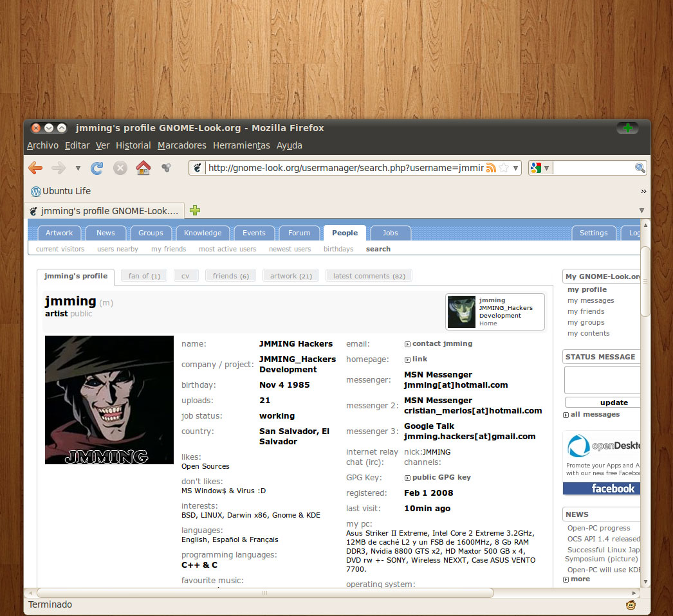The width and height of the screenshot is (673, 616).
Task: Switch to the Artwork site tab
Action: [59, 233]
